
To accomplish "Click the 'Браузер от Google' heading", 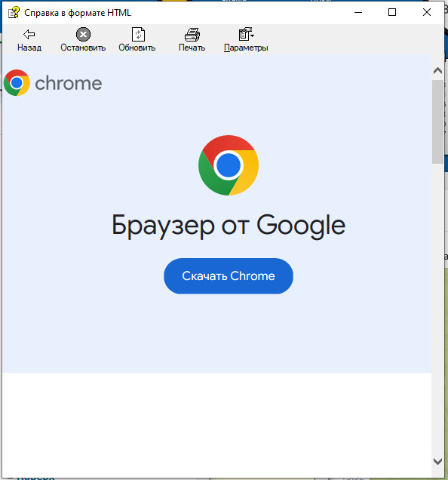I will 229,226.
